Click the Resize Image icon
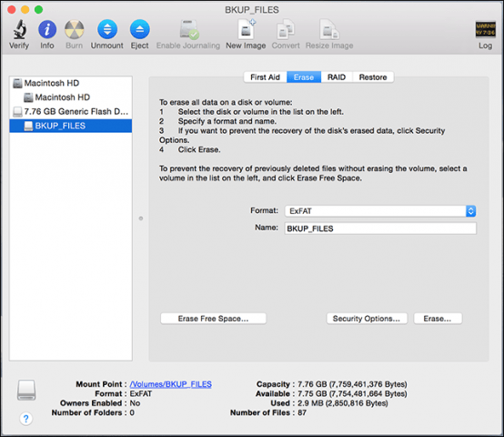The height and width of the screenshot is (437, 504). pyautogui.click(x=329, y=29)
